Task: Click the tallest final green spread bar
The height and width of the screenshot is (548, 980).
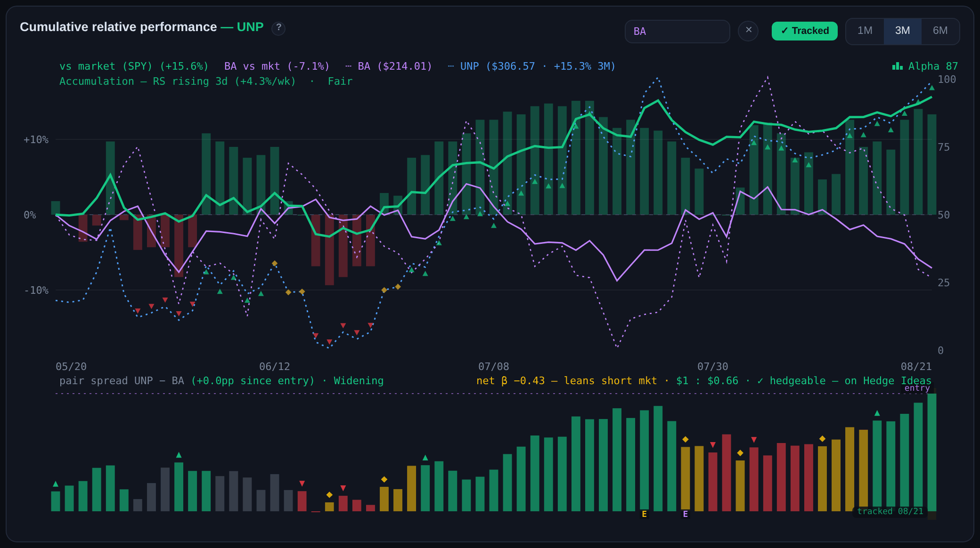Action: [x=932, y=452]
